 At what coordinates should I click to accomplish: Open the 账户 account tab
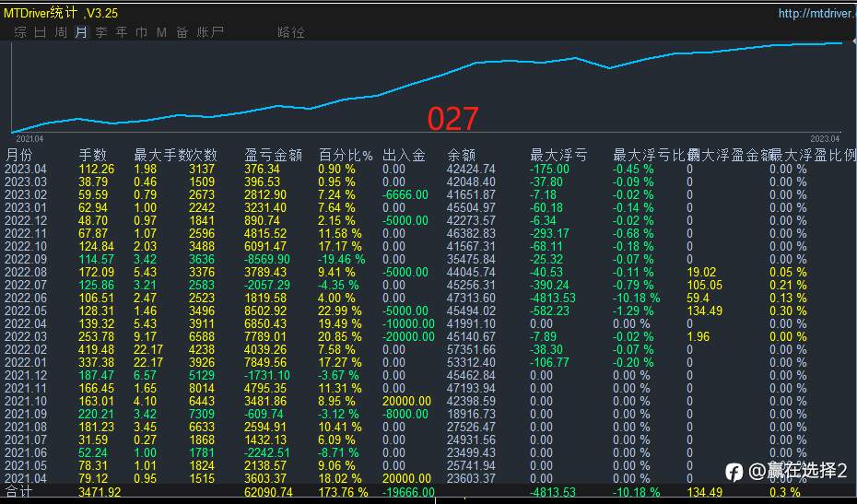[210, 32]
